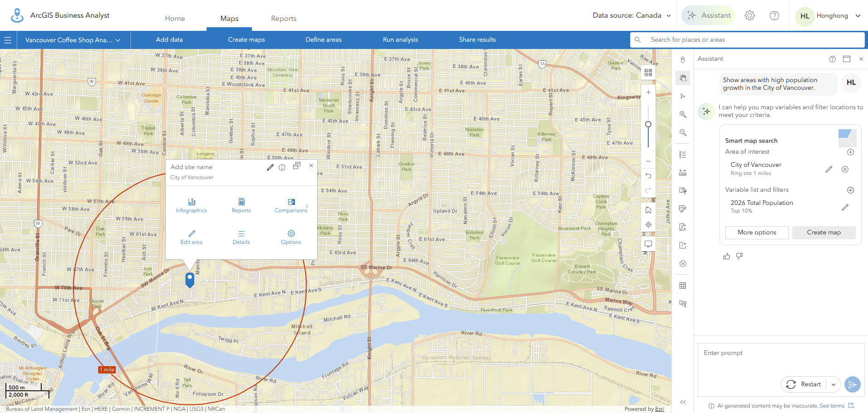Collapse the side panel with the double chevron
This screenshot has height=413, width=868.
click(683, 402)
